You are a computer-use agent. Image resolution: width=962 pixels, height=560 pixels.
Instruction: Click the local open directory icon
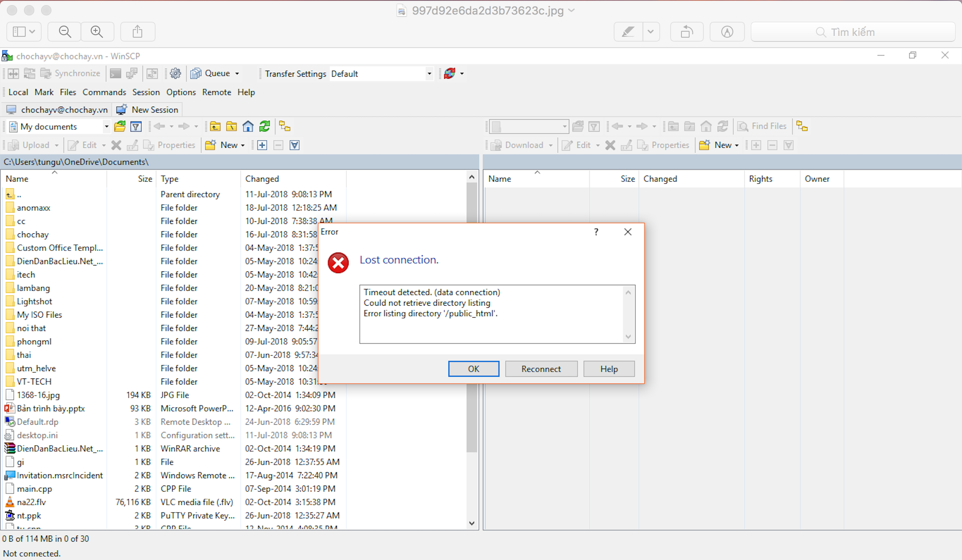coord(120,126)
